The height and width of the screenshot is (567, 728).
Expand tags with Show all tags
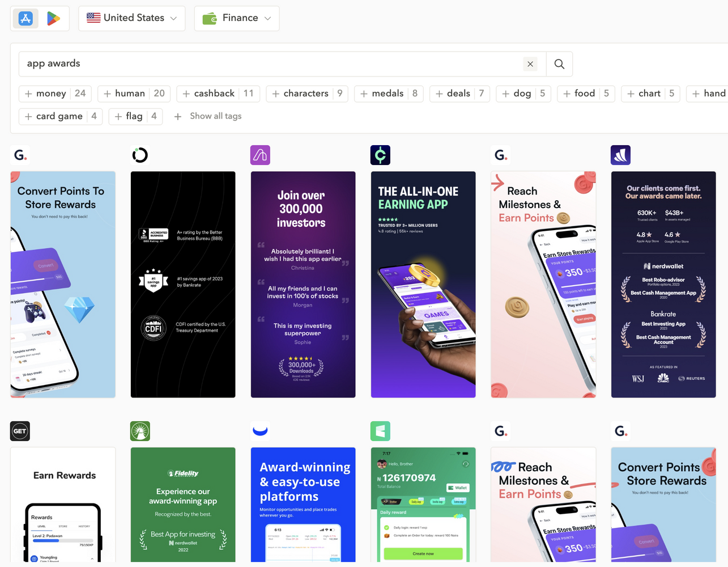pyautogui.click(x=208, y=116)
